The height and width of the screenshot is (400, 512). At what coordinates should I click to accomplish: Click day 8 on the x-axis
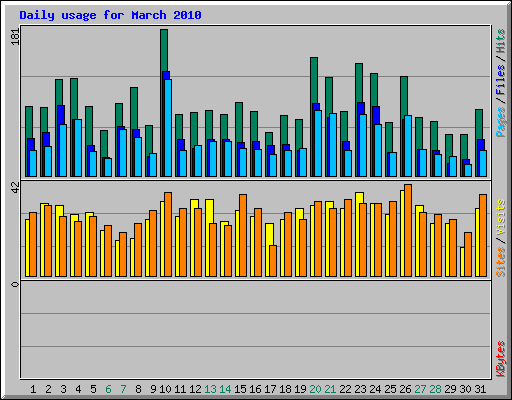point(138,389)
